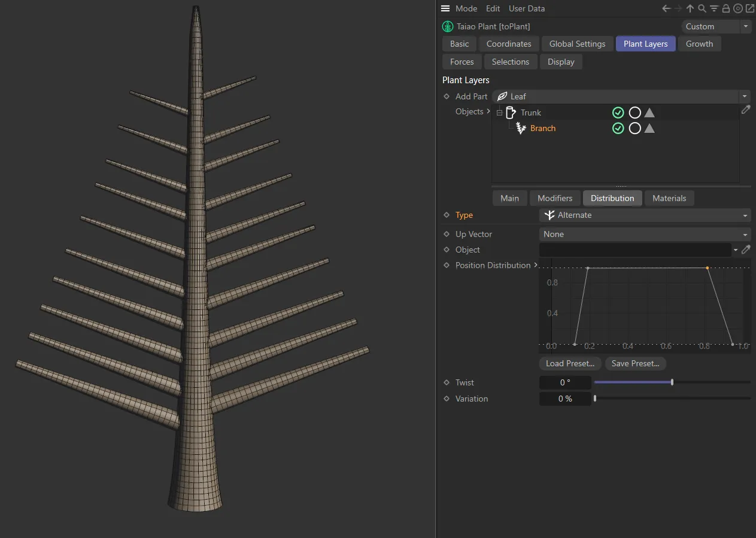756x538 pixels.
Task: Open the Growth tab
Action: [699, 44]
